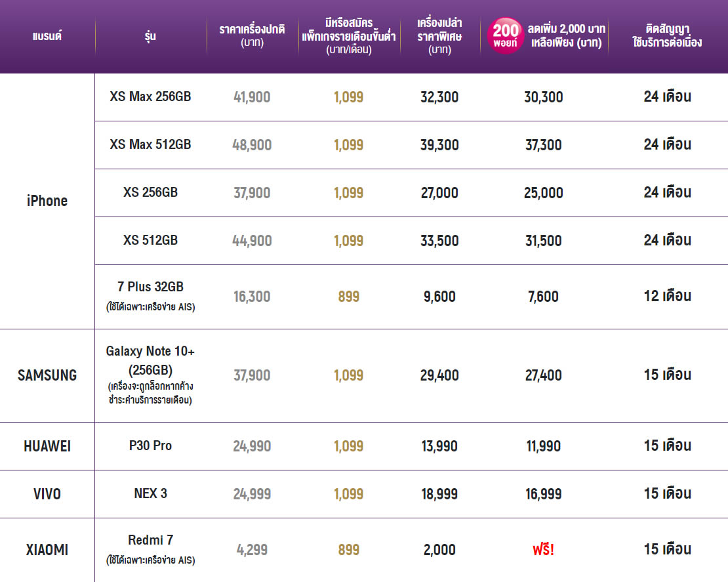Viewport: 728px width, 582px height.
Task: Choose the XS Max 512GB model
Action: click(x=151, y=144)
